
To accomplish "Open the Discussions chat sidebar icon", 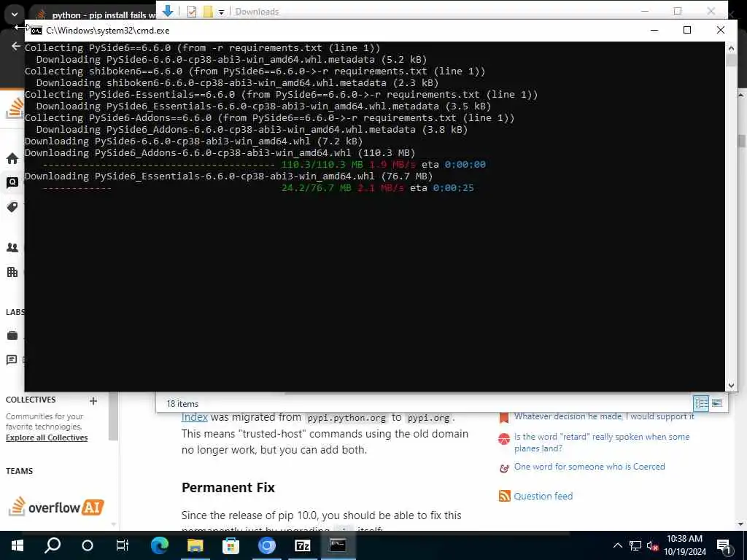I will tap(12, 360).
